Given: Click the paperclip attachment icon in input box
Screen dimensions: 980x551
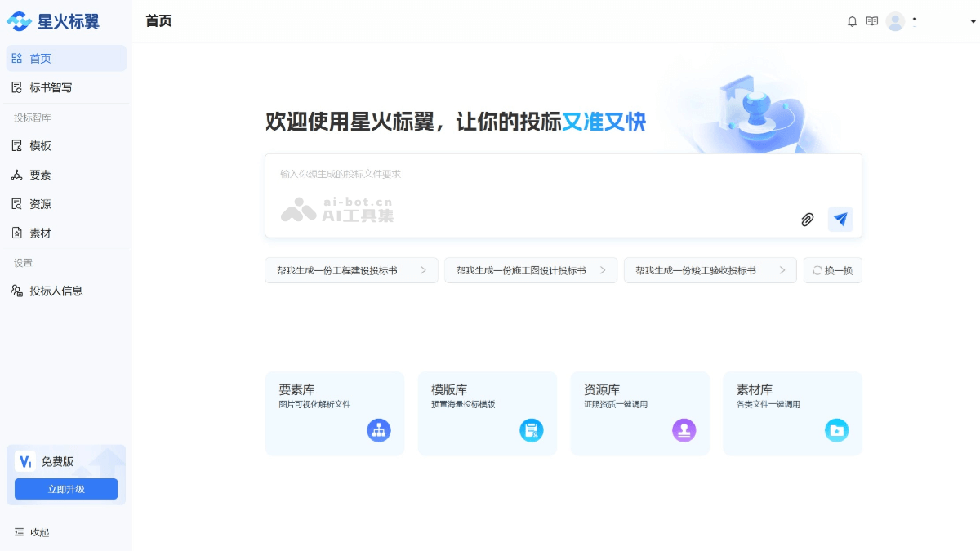Looking at the screenshot, I should (x=808, y=220).
